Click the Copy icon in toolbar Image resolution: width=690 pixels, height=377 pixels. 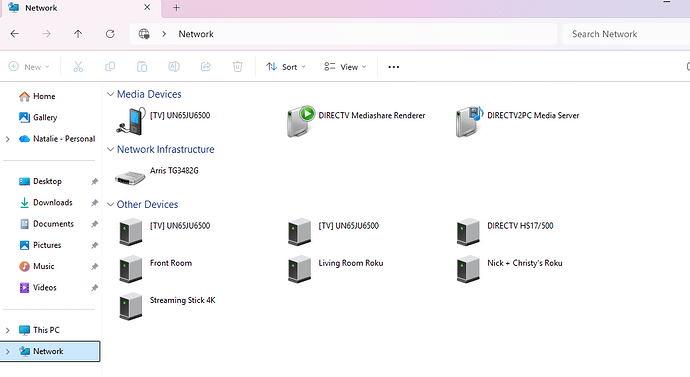pos(110,67)
